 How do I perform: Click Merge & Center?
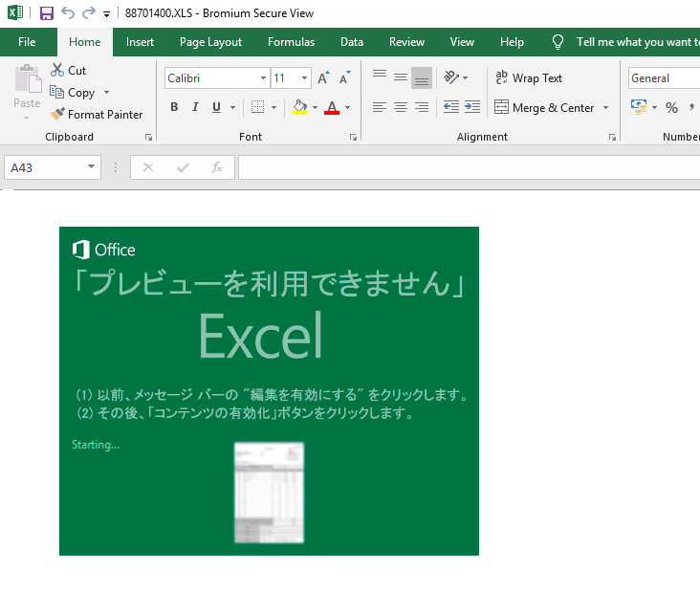pos(545,108)
